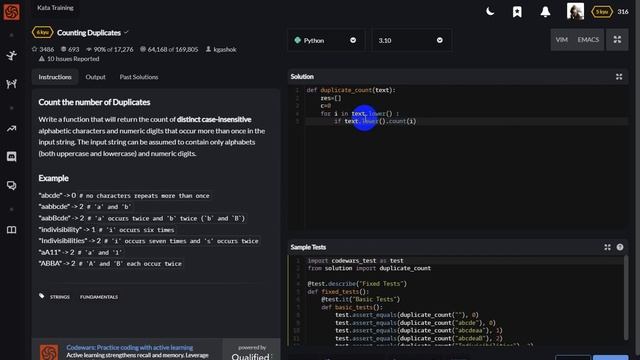The height and width of the screenshot is (360, 640).
Task: Toggle fullscreen editor layout button
Action: point(617,40)
